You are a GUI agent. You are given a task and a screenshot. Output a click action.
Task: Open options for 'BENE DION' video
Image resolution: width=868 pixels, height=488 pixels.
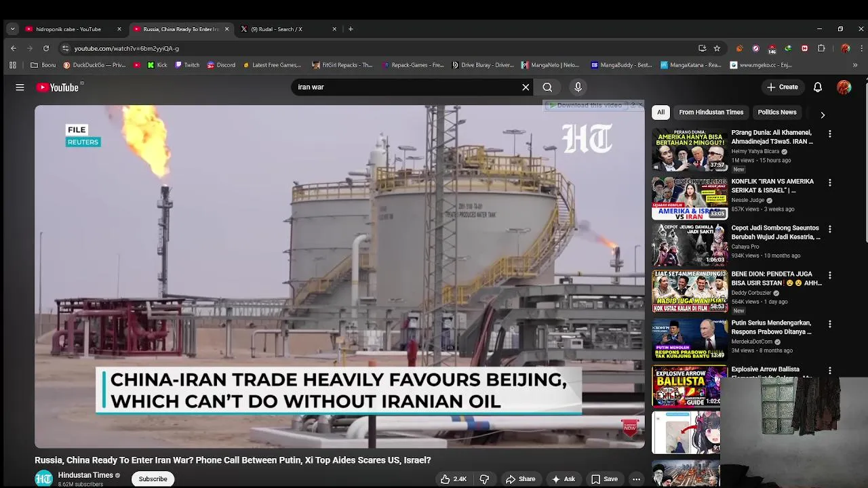829,275
